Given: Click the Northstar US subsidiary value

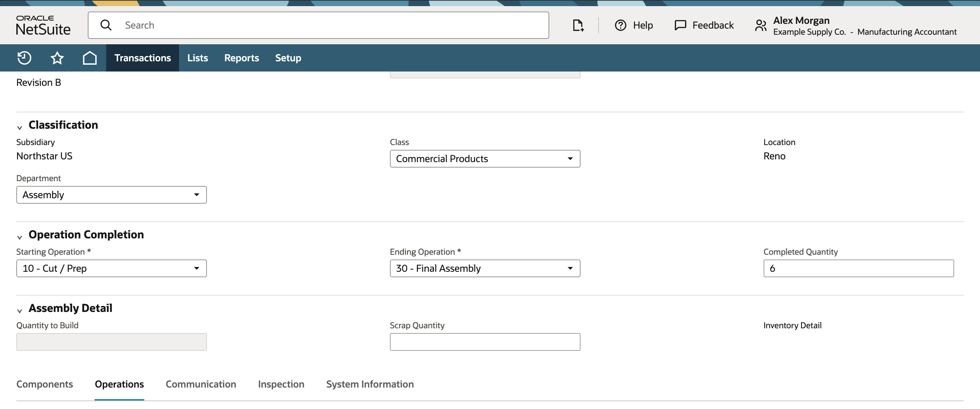Looking at the screenshot, I should [x=44, y=156].
